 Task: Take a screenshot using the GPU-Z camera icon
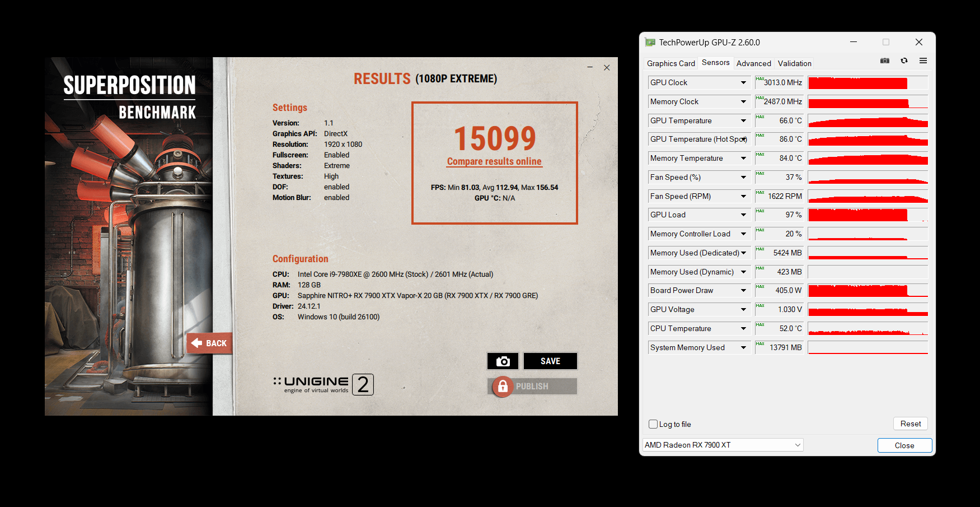coord(885,61)
